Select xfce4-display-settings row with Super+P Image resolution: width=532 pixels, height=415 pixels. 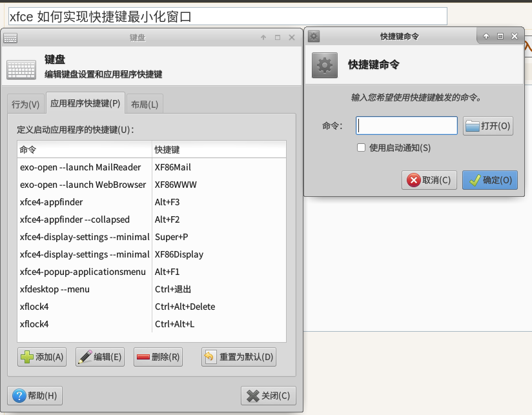pos(152,237)
